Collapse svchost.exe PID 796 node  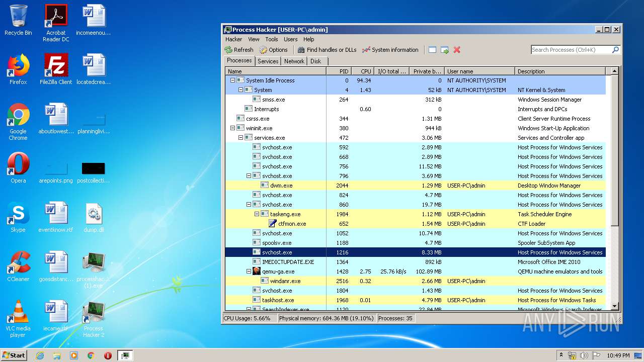[x=249, y=176]
